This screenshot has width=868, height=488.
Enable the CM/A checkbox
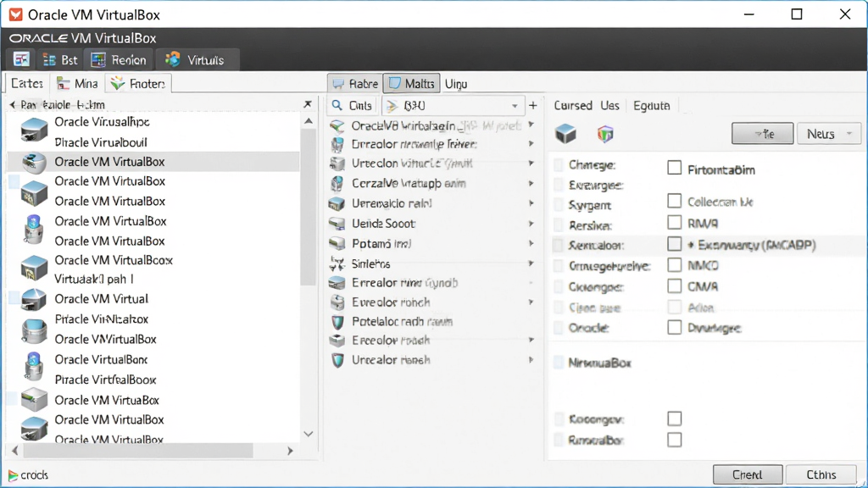(x=674, y=286)
